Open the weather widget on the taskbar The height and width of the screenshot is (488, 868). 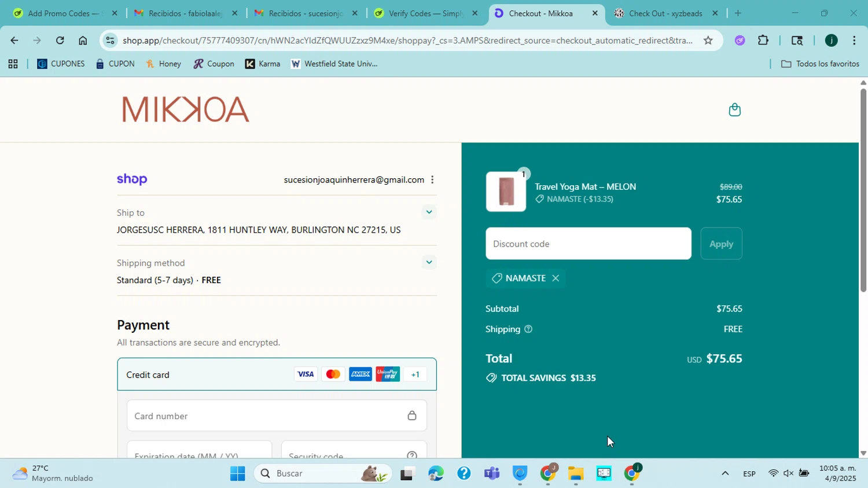point(53,474)
